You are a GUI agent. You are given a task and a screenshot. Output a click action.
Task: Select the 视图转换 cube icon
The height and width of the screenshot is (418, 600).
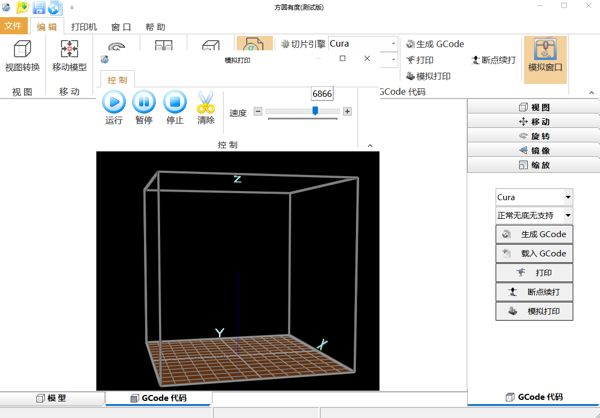pos(22,49)
